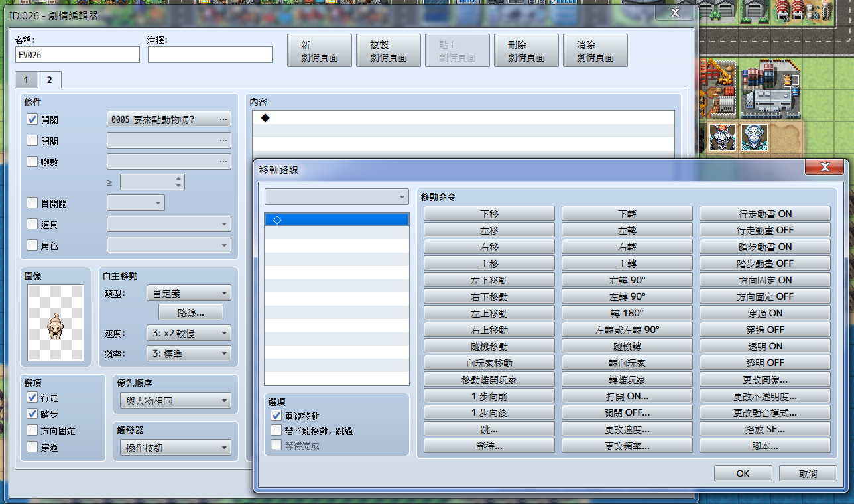Viewport: 854px width, 504px height.
Task: Toggle the 行走 option checkbox
Action: click(32, 397)
